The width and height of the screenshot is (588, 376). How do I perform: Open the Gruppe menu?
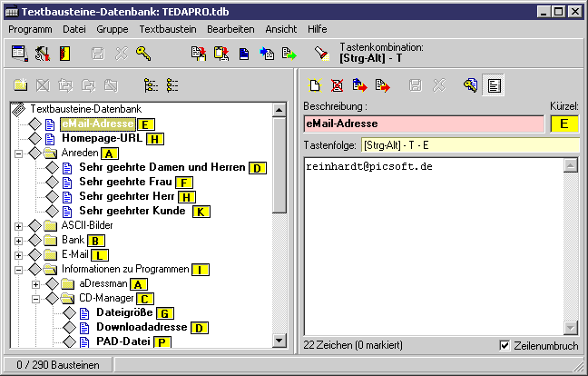click(x=113, y=29)
